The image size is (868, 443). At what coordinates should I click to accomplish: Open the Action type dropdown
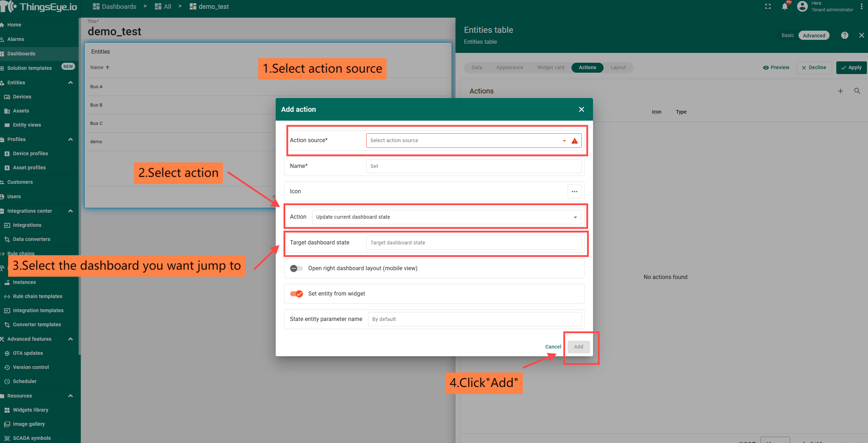(x=446, y=217)
